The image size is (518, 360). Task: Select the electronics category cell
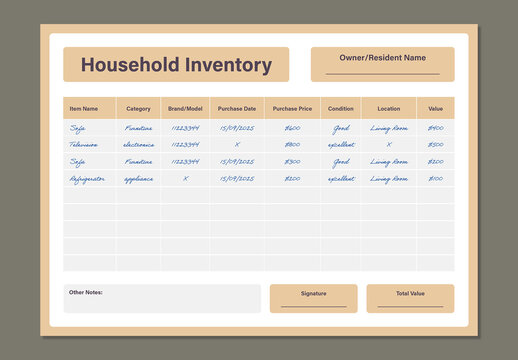click(139, 145)
